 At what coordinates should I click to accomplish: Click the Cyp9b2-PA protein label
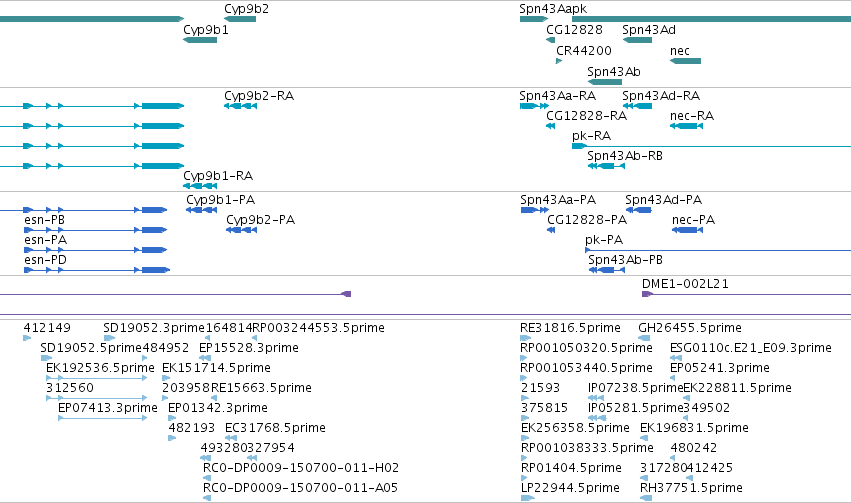(x=261, y=220)
